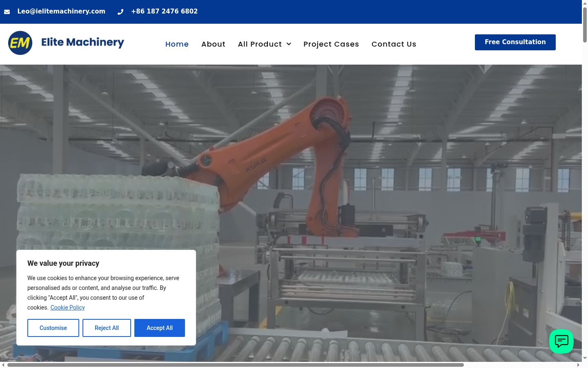Accept all cookies
Image resolution: width=588 pixels, height=368 pixels.
160,328
